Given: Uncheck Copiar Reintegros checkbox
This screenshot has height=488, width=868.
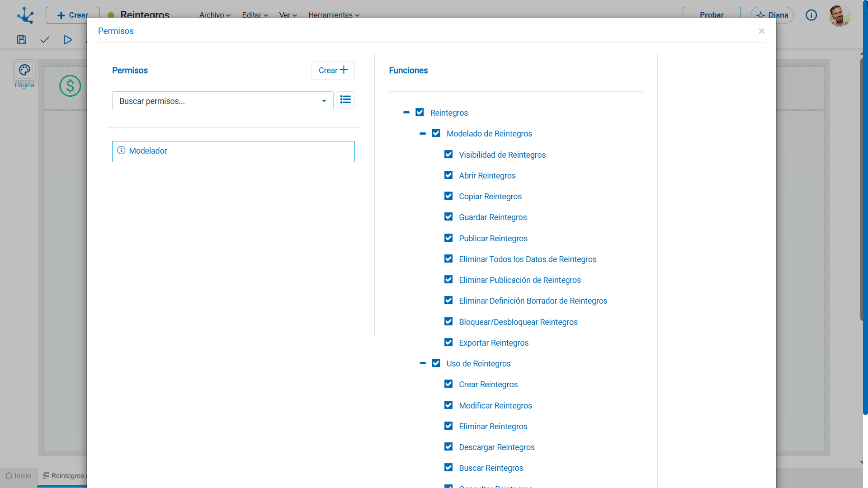Looking at the screenshot, I should (448, 196).
